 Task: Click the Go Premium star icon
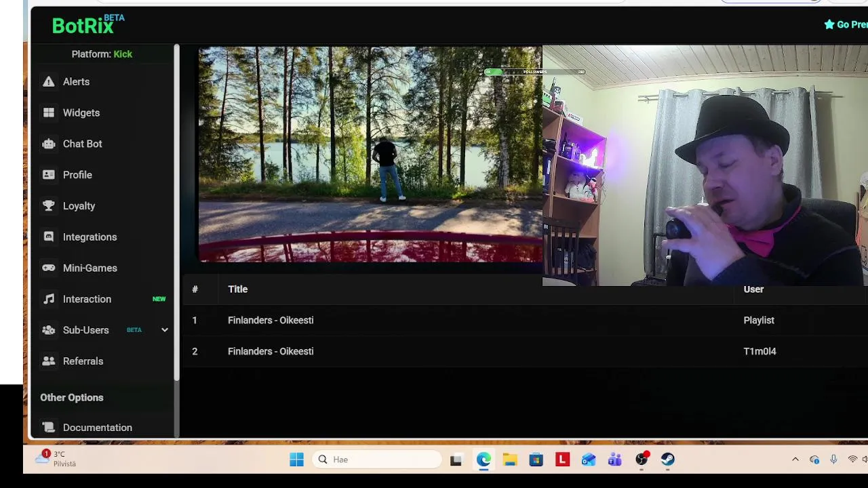829,24
